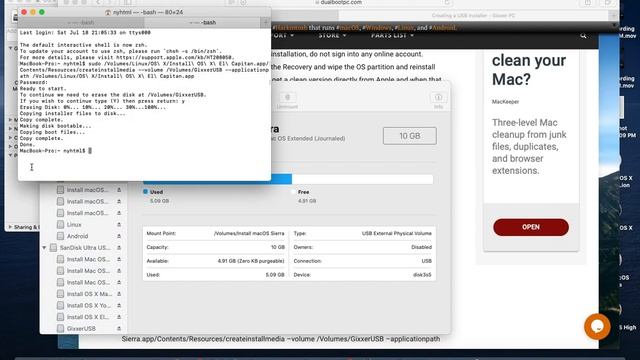Image resolution: width=640 pixels, height=360 pixels.
Task: Select SanDisk Ultra US... drive in sidebar
Action: click(84, 248)
